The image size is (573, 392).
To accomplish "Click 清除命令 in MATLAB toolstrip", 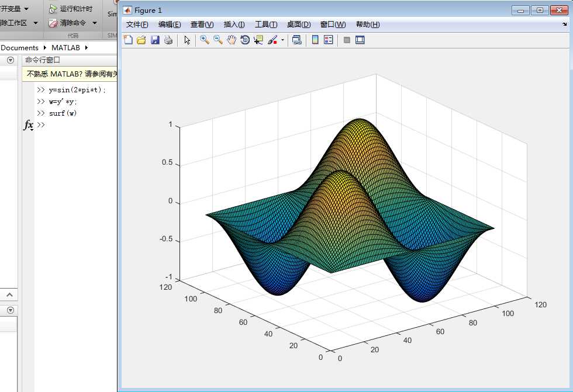I will click(x=68, y=23).
